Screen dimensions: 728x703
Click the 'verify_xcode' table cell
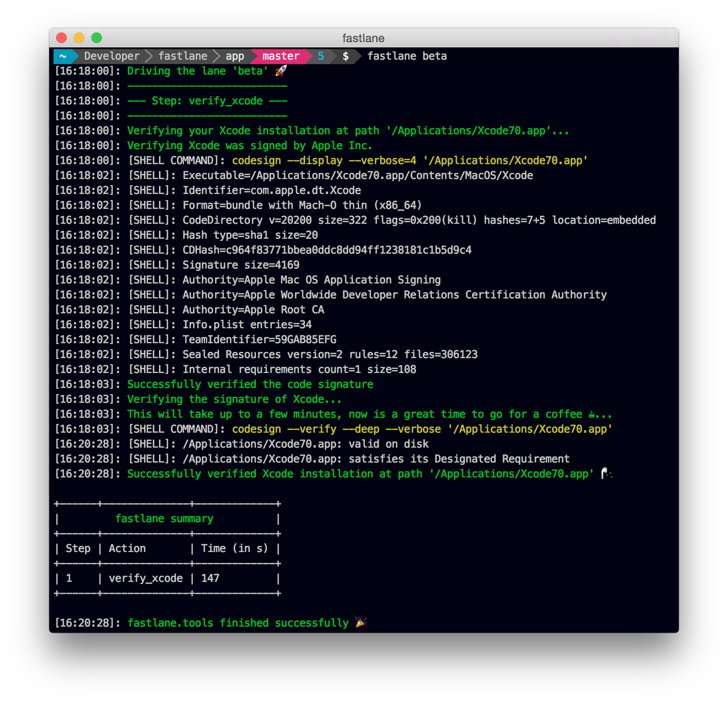click(x=146, y=578)
